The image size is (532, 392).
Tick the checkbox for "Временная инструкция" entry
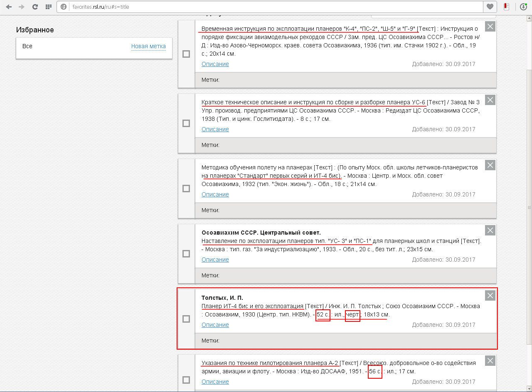[x=186, y=54]
